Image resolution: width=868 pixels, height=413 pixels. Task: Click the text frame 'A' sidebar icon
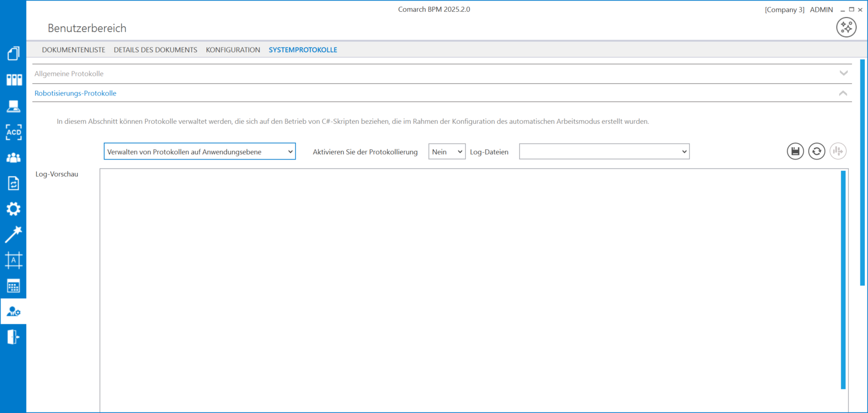(x=13, y=260)
